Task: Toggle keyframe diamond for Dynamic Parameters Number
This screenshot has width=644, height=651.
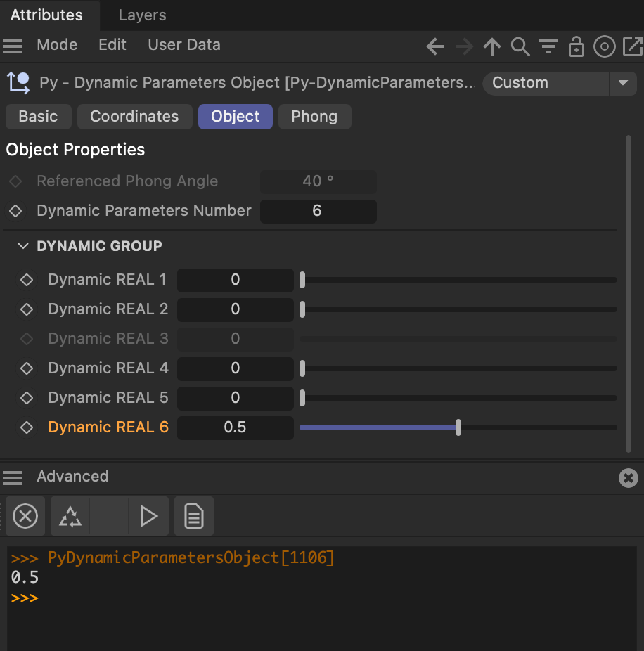Action: point(15,211)
